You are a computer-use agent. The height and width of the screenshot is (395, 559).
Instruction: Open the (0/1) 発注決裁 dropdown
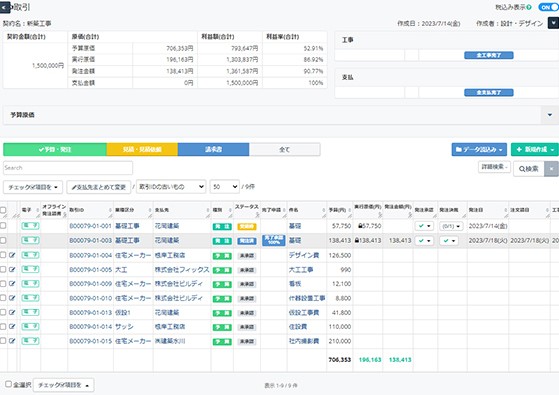tap(451, 226)
